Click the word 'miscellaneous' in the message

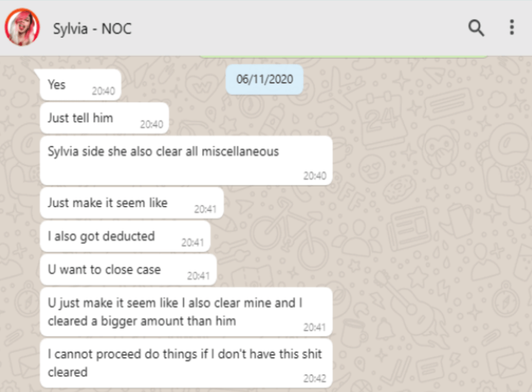coord(240,151)
